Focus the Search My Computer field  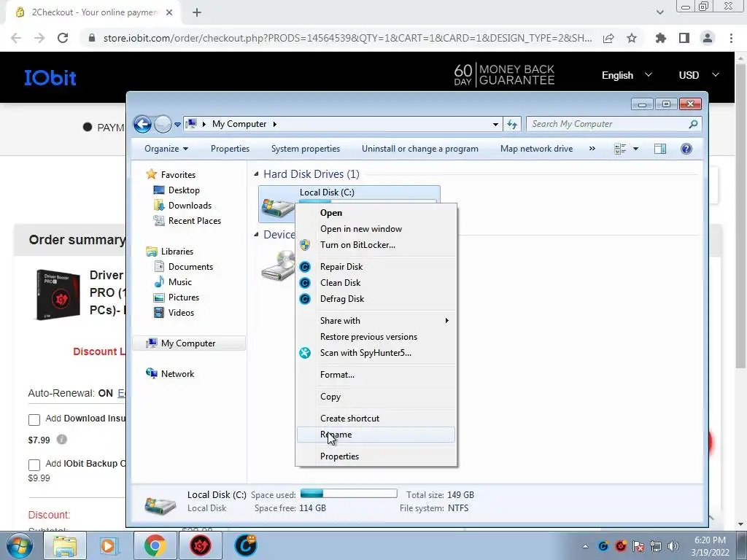614,124
